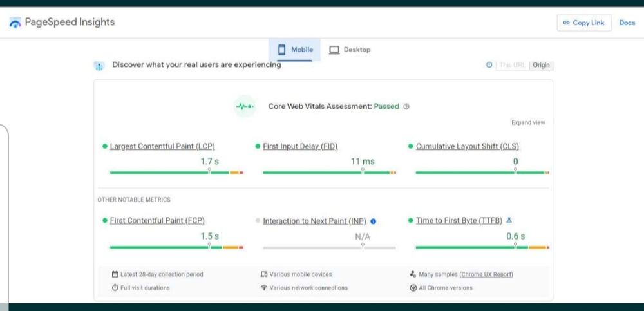Click the help icon after Passed
This screenshot has height=311, width=644.
[406, 106]
